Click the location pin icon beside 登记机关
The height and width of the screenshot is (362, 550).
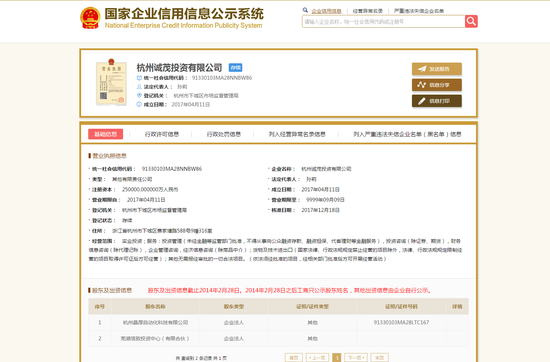click(139, 95)
